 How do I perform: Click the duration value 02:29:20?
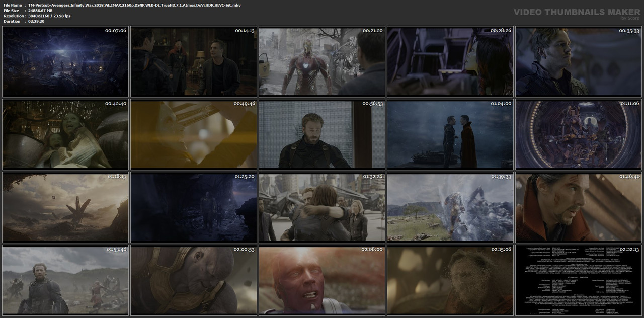pyautogui.click(x=37, y=21)
